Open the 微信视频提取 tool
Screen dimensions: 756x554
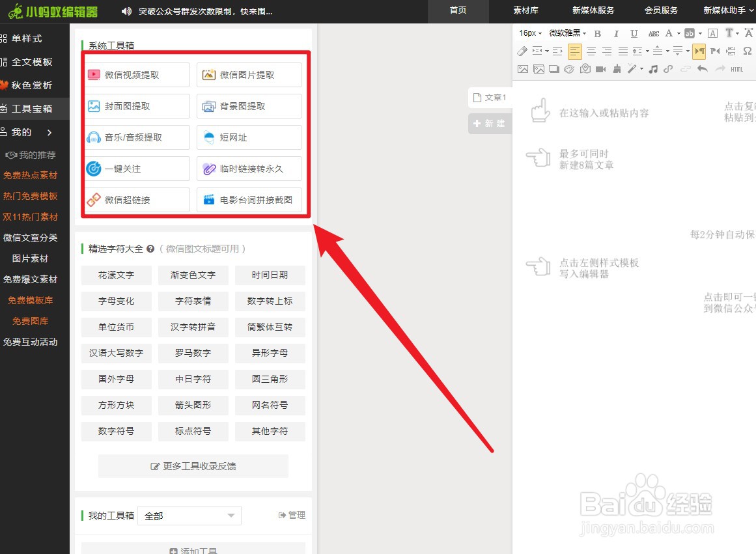(137, 75)
